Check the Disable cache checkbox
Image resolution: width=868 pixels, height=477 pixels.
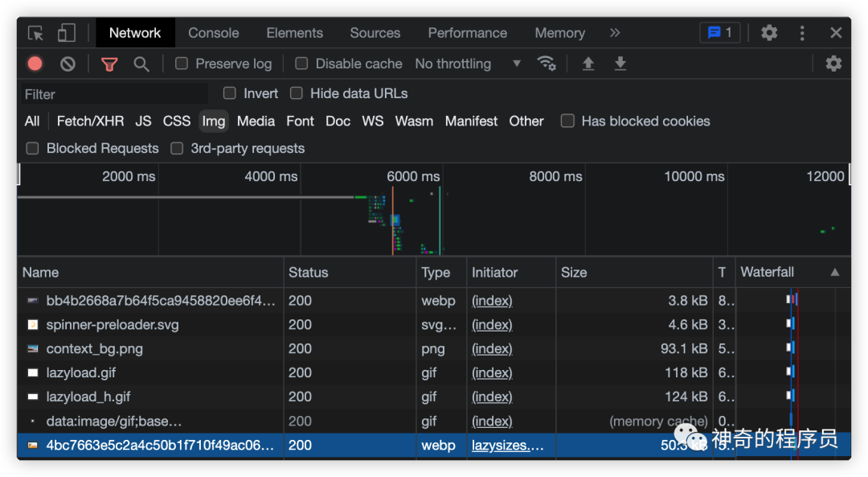click(301, 64)
